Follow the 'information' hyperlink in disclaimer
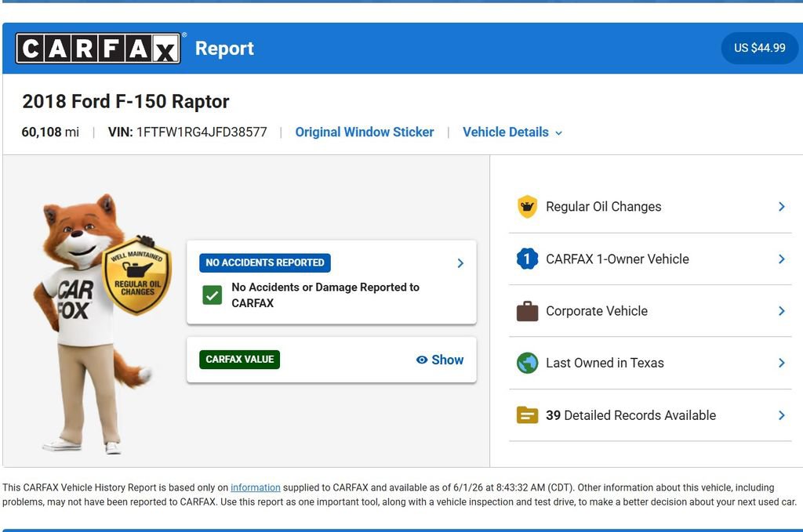This screenshot has height=532, width=803. point(256,487)
